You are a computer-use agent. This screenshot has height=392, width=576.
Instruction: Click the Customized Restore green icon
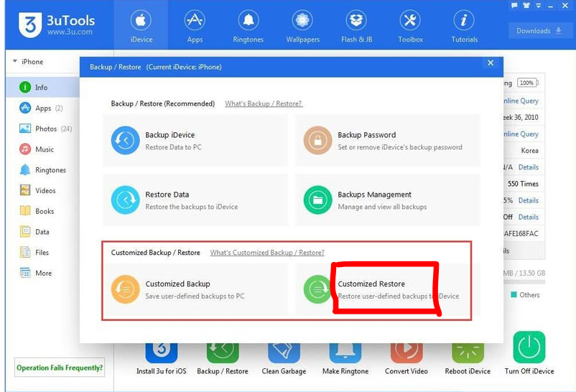click(317, 289)
